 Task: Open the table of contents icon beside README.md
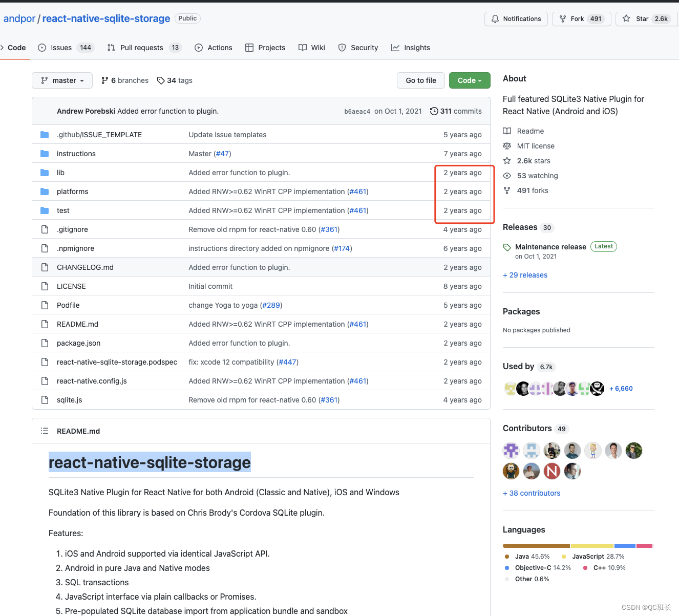pyautogui.click(x=45, y=431)
